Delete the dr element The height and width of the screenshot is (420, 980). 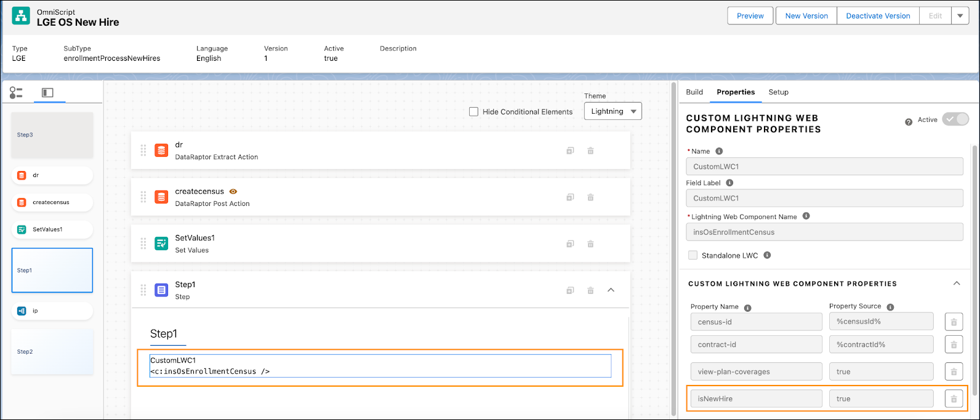pos(590,151)
